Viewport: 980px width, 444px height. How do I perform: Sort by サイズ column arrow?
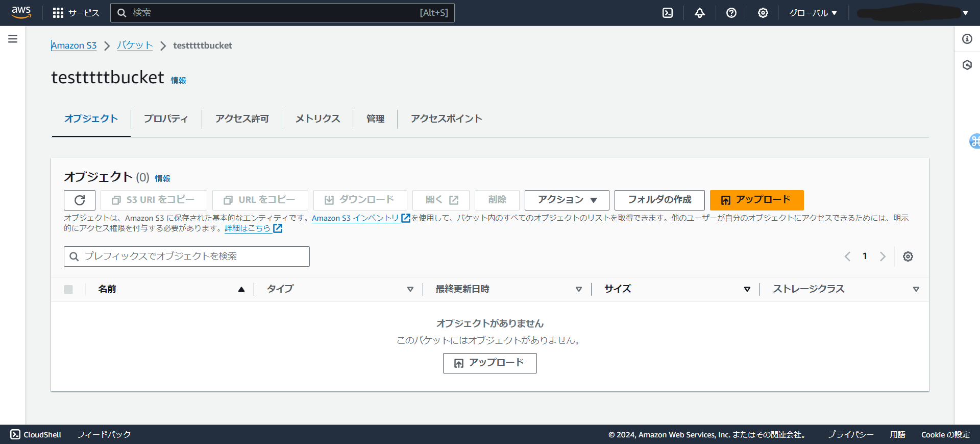pyautogui.click(x=747, y=289)
